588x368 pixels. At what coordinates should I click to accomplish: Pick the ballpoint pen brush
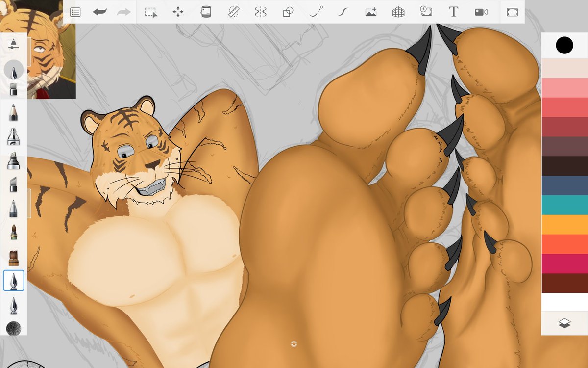(14, 209)
